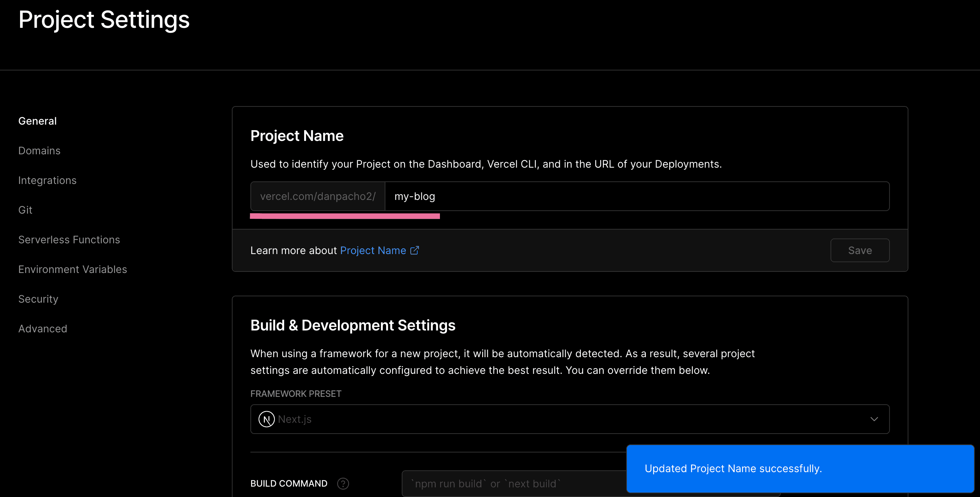
Task: Click the FRAMEWORK PRESET label
Action: [x=296, y=394]
